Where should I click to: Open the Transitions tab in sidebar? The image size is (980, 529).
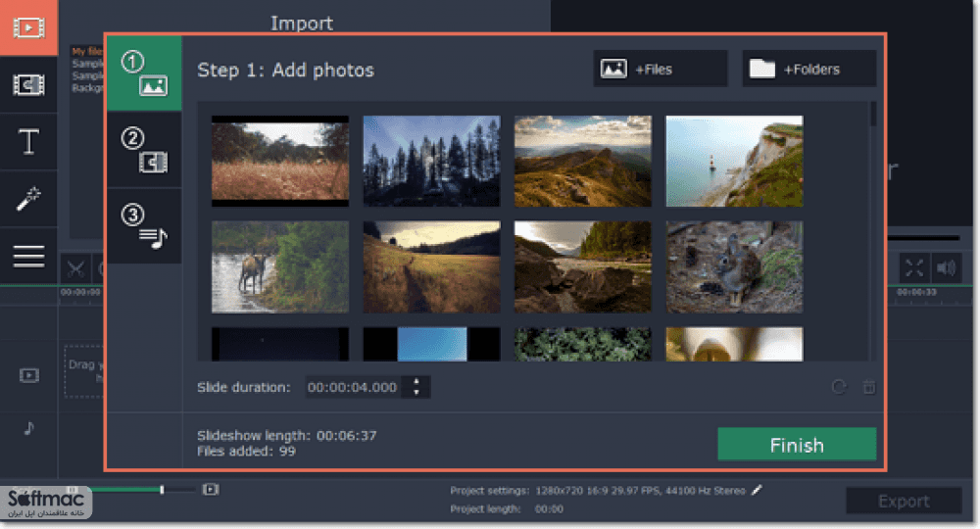pos(28,84)
